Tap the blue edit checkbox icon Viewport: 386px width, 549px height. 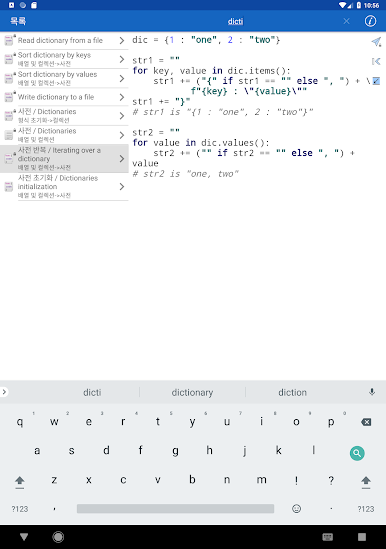[x=376, y=81]
